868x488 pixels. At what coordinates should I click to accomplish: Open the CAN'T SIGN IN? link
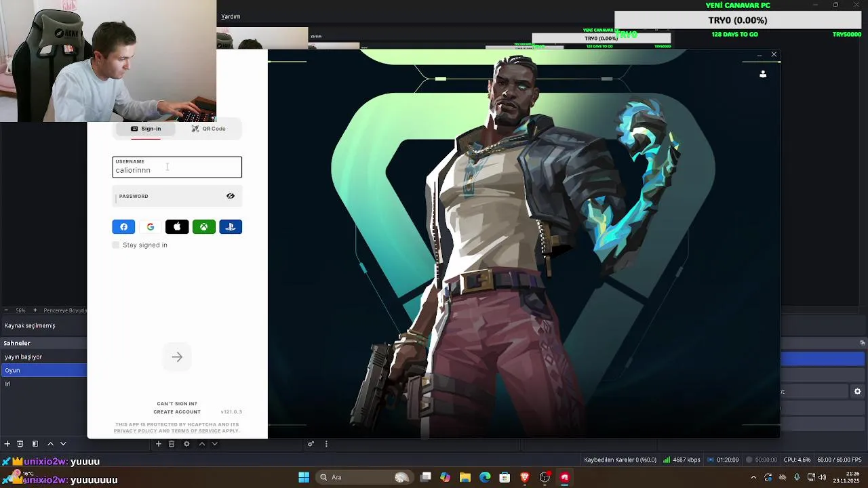[177, 404]
